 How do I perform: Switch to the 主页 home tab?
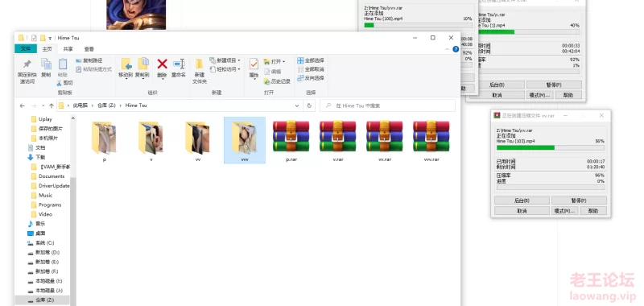tap(47, 49)
